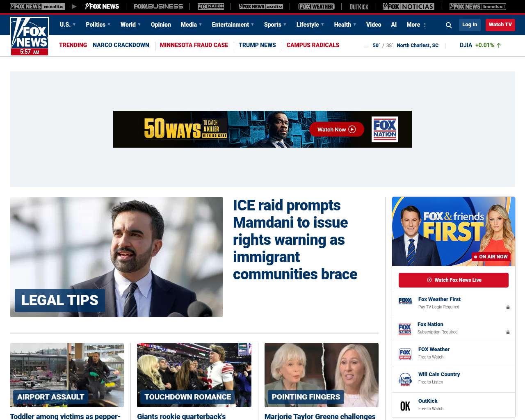525x420 pixels.
Task: Click Watch Now in 50 Ways banner
Action: pos(337,129)
